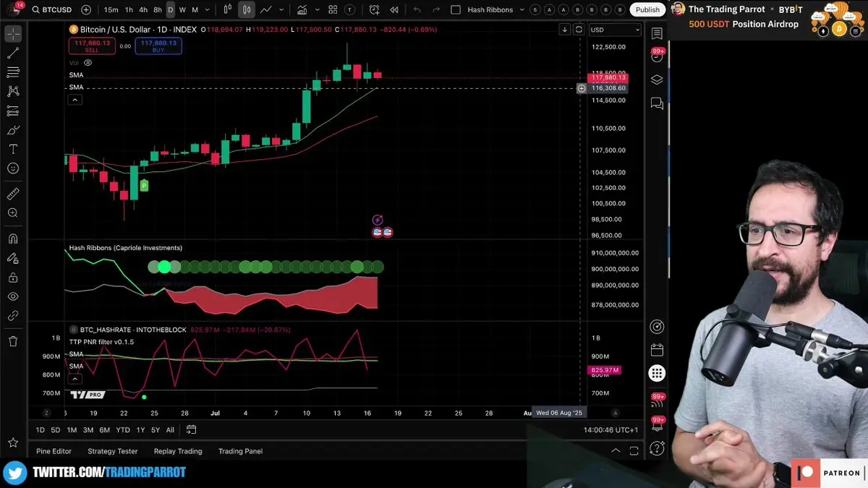Click the blue BUY price button
This screenshot has width=868, height=488.
[158, 46]
